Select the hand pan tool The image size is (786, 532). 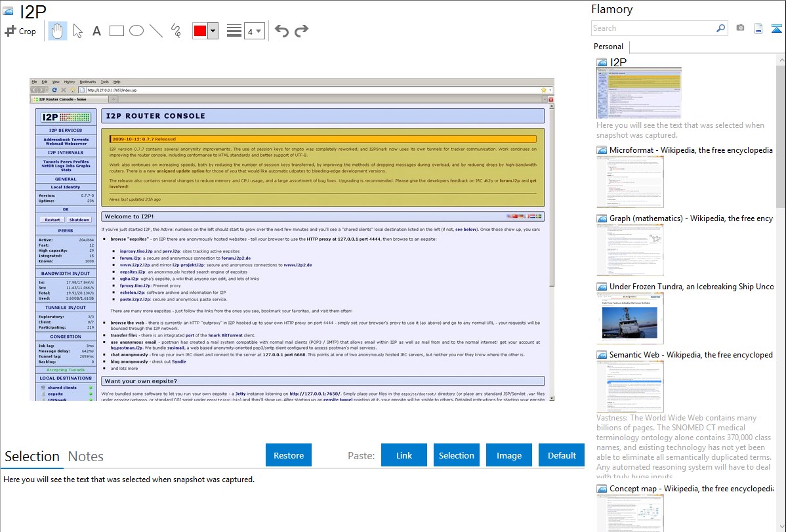57,31
